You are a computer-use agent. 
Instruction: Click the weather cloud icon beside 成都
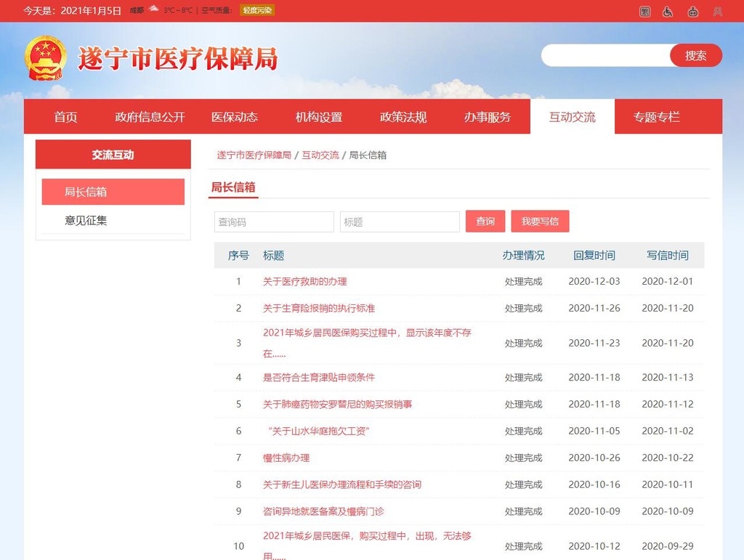153,9
